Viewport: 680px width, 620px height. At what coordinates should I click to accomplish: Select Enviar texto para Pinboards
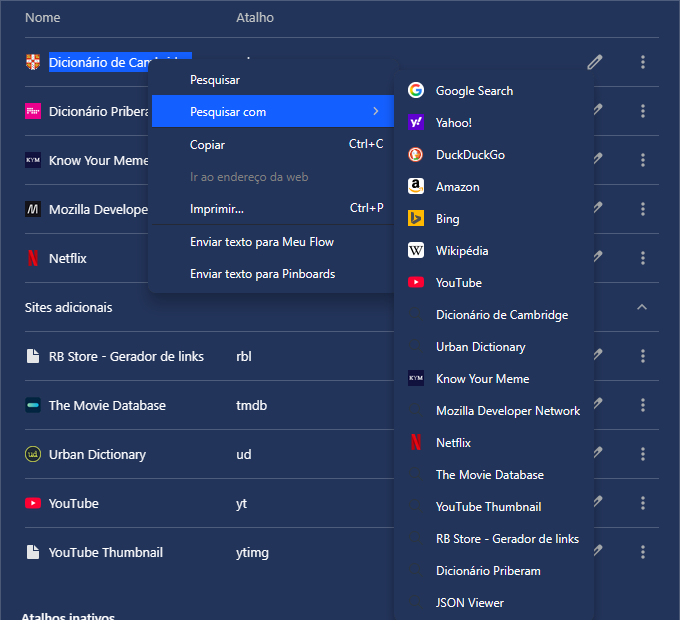coord(273,274)
